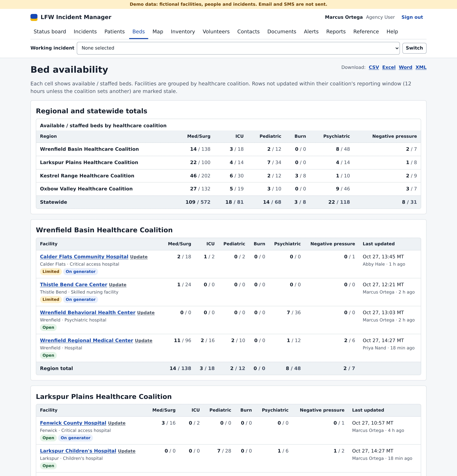Open the Help tab
This screenshot has width=457, height=476.
392,32
